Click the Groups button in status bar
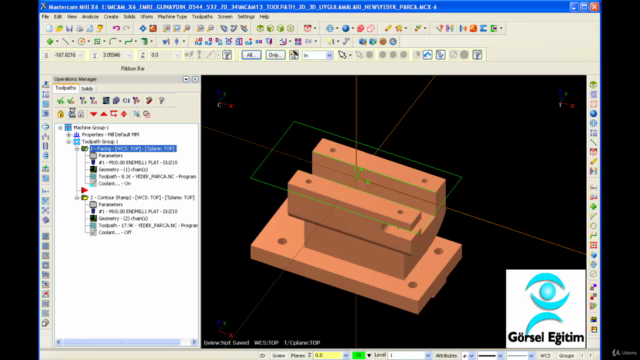Image resolution: width=640 pixels, height=360 pixels. (x=566, y=356)
